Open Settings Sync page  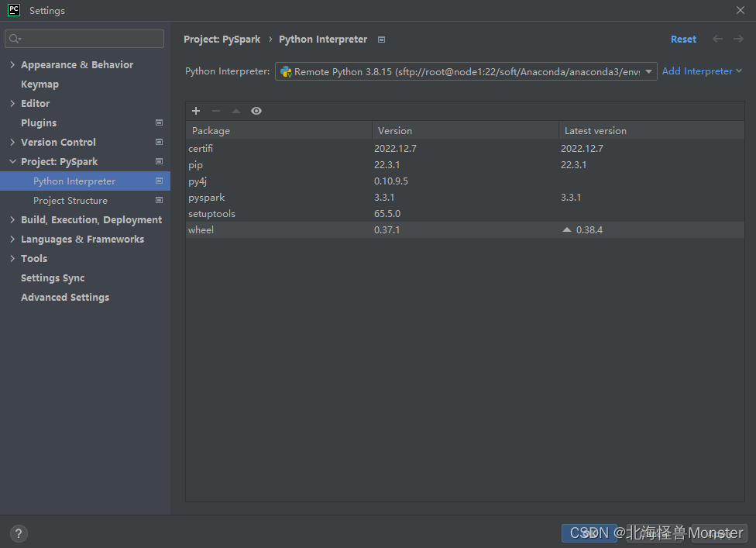[x=53, y=277]
